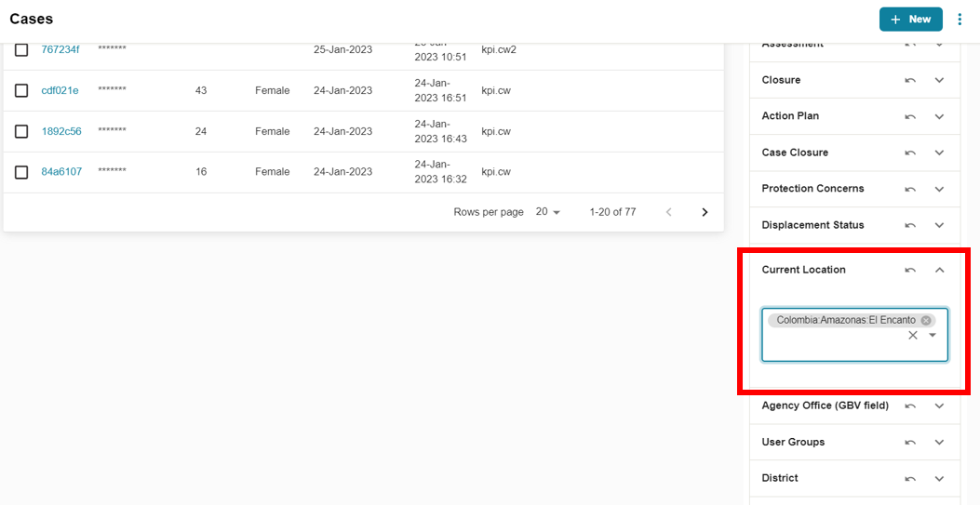Expand the Case Closure filter
The width and height of the screenshot is (980, 505).
pos(939,153)
